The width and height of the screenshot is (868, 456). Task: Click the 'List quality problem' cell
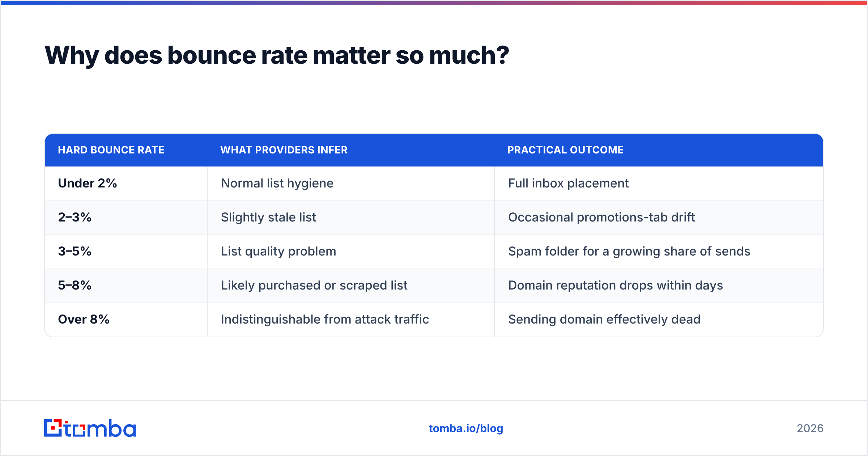point(351,252)
